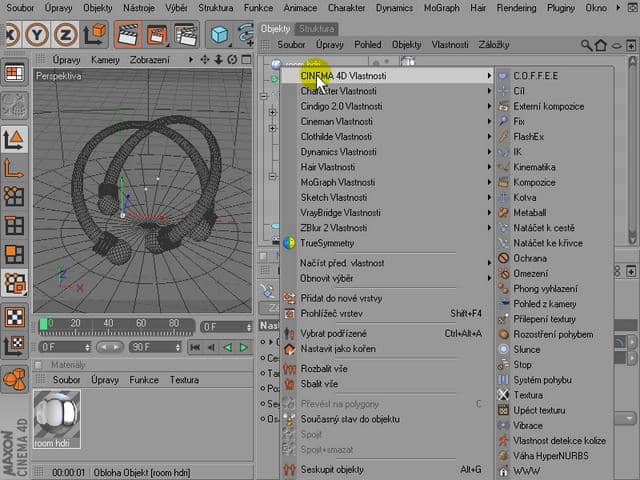The height and width of the screenshot is (480, 640).
Task: Select the polygons mode tool
Action: click(14, 254)
